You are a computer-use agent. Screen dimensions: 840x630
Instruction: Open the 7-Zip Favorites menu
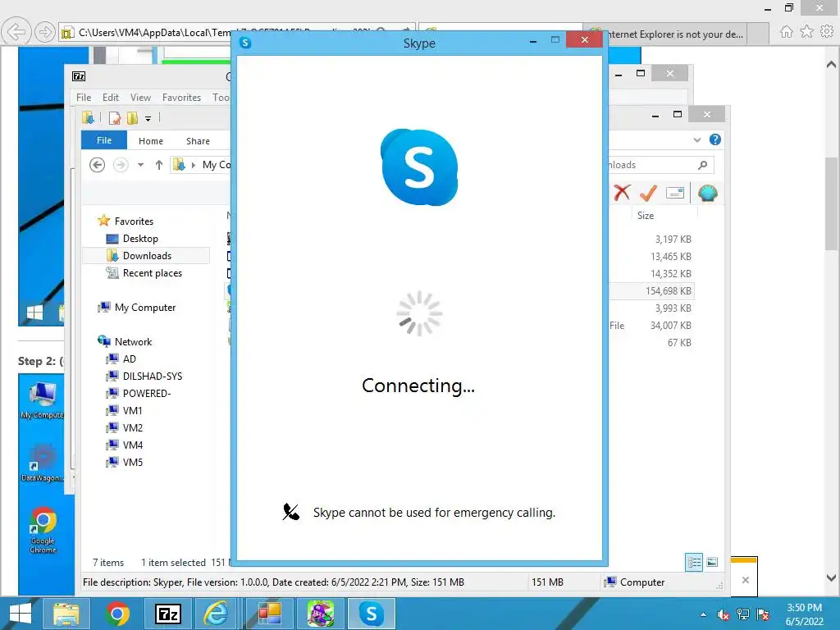(x=181, y=98)
